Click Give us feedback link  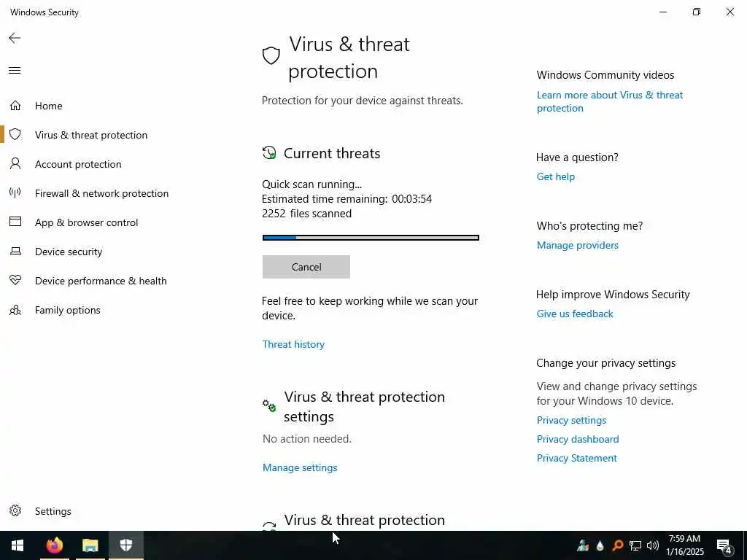click(575, 314)
